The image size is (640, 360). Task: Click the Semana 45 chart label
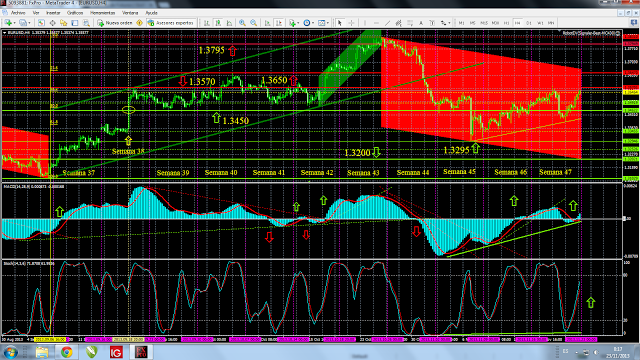click(459, 172)
